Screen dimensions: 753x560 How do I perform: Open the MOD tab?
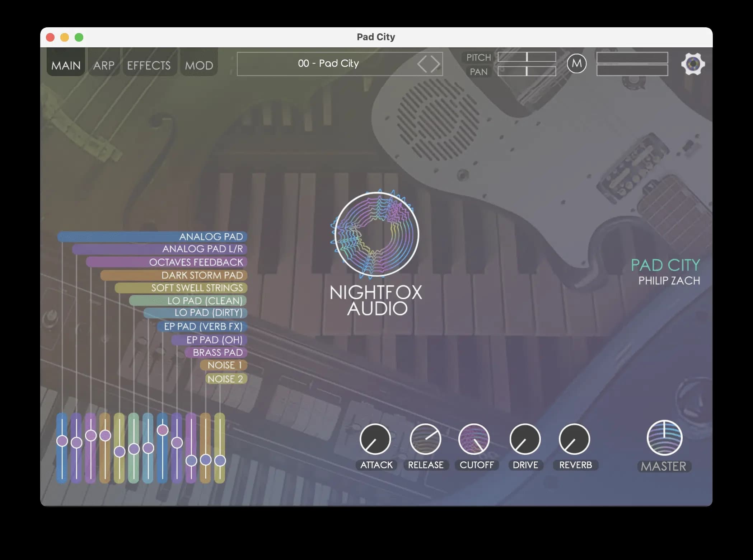198,65
